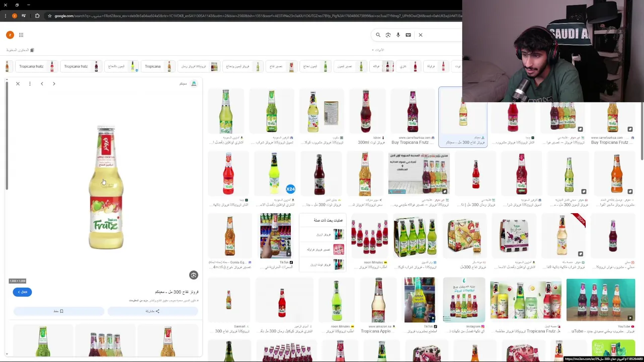644x362 pixels.
Task: Close the image preview panel
Action: 18,83
